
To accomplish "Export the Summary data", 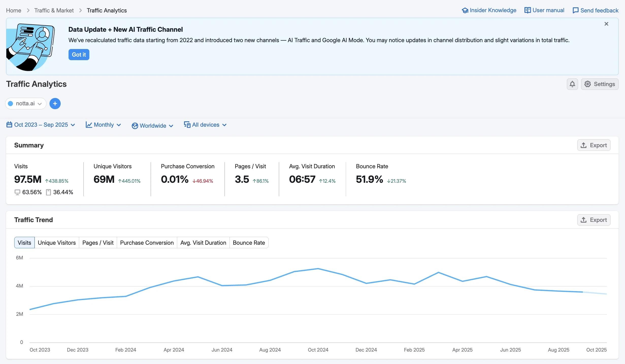I will pyautogui.click(x=594, y=145).
